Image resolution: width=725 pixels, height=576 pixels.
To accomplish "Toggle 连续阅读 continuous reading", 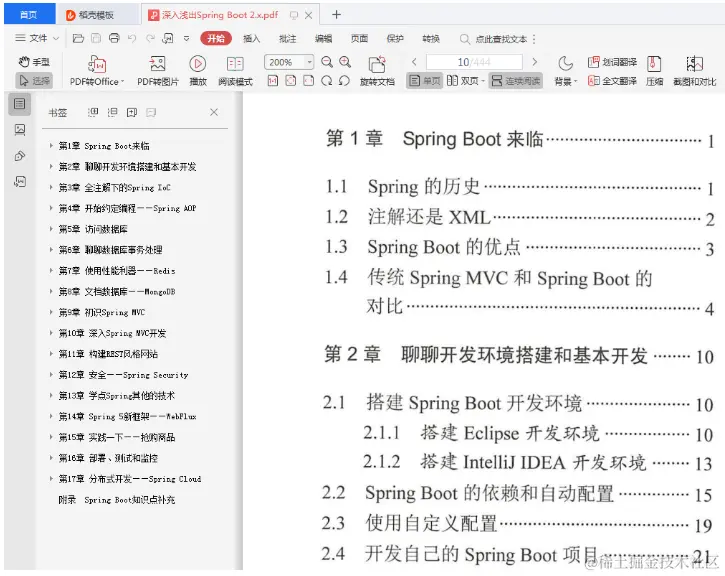I will (x=516, y=81).
